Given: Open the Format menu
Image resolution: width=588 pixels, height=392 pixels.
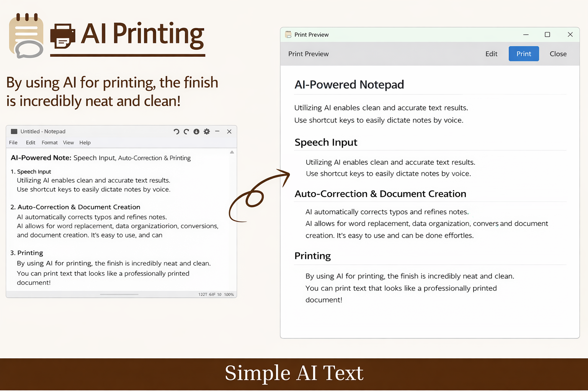Looking at the screenshot, I should tap(49, 142).
